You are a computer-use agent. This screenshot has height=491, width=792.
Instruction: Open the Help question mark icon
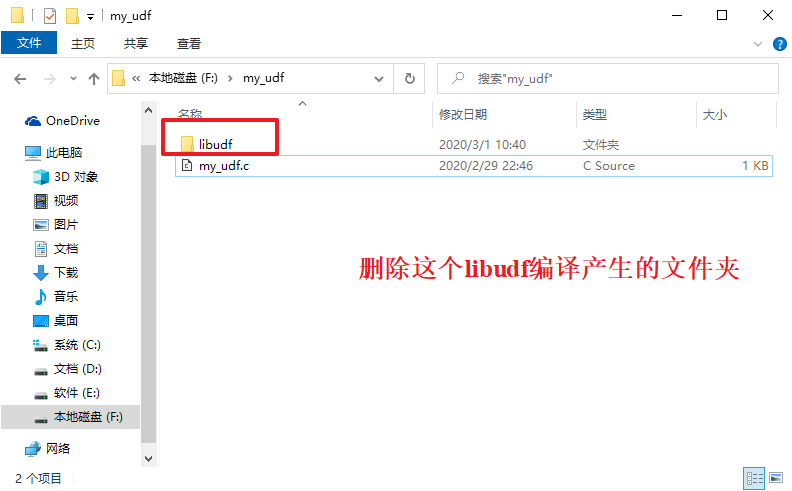(x=779, y=44)
